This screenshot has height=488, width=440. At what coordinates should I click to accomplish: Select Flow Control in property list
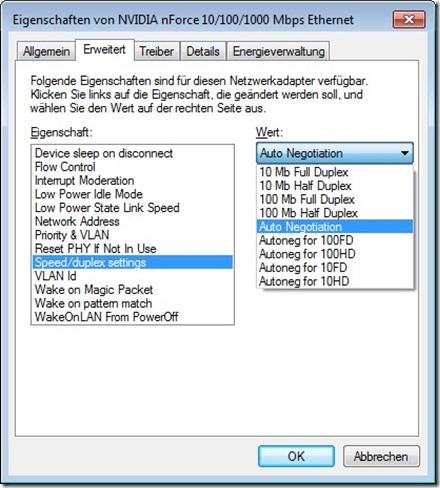133,167
